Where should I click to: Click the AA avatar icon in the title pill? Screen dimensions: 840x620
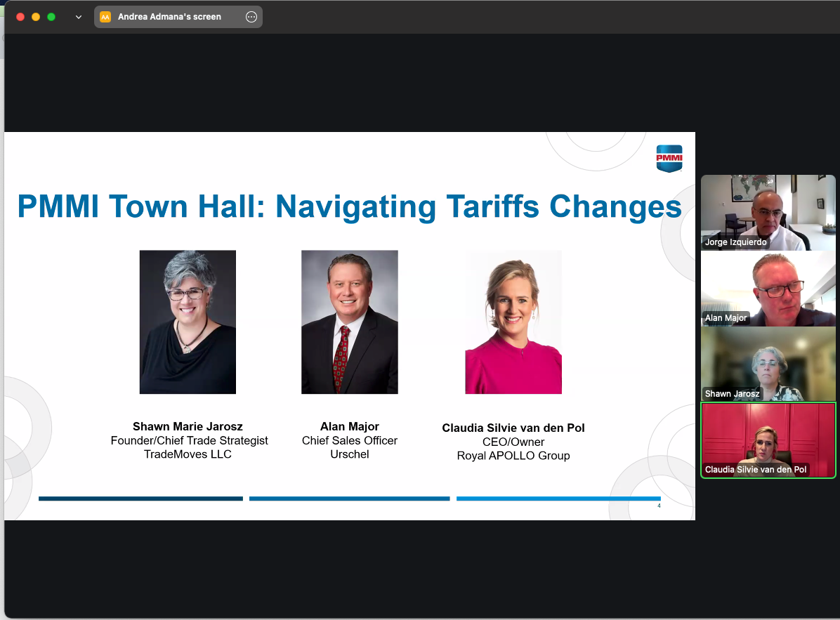tap(105, 16)
